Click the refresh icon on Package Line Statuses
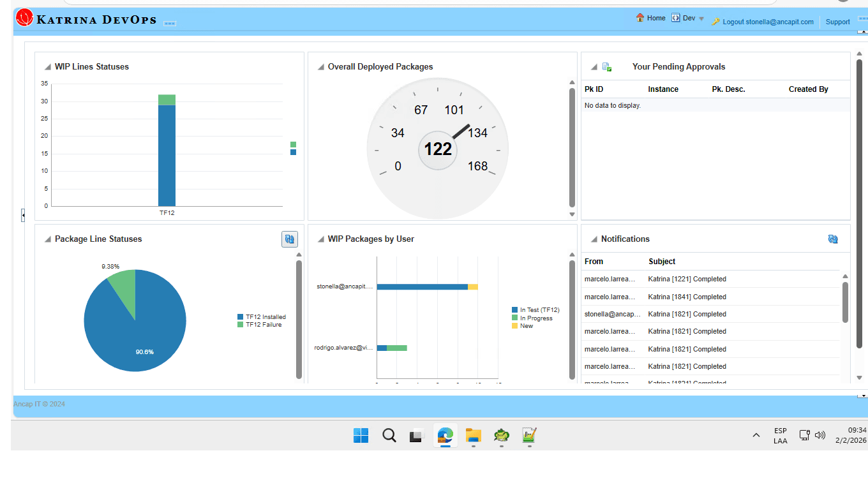The image size is (868, 490). tap(289, 239)
